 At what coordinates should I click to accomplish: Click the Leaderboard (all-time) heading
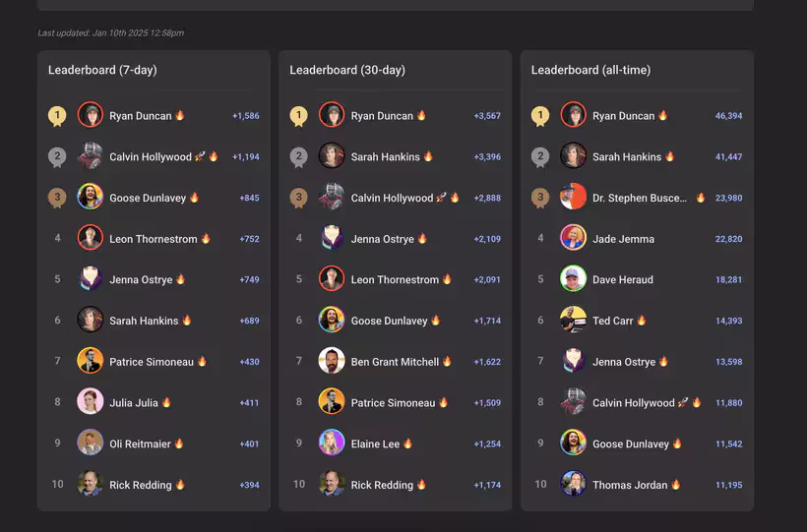point(590,70)
